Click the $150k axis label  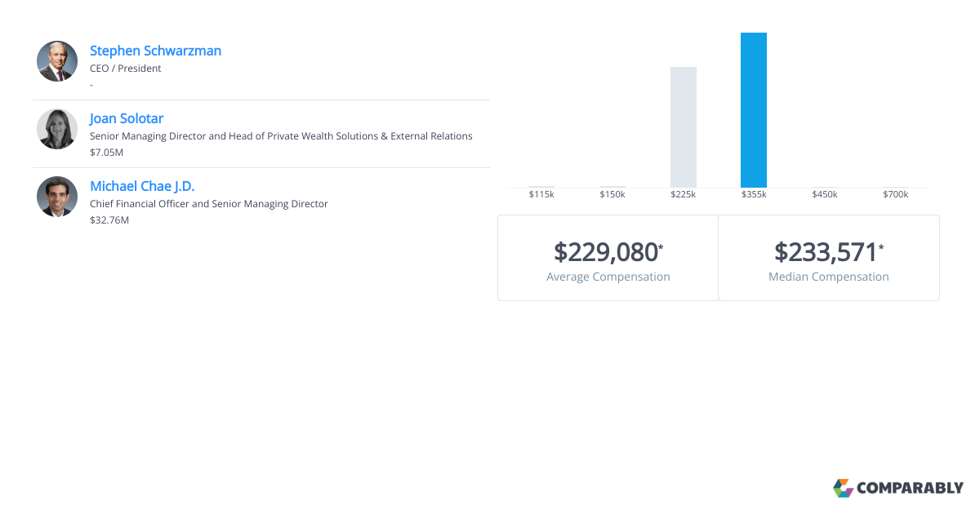click(612, 194)
